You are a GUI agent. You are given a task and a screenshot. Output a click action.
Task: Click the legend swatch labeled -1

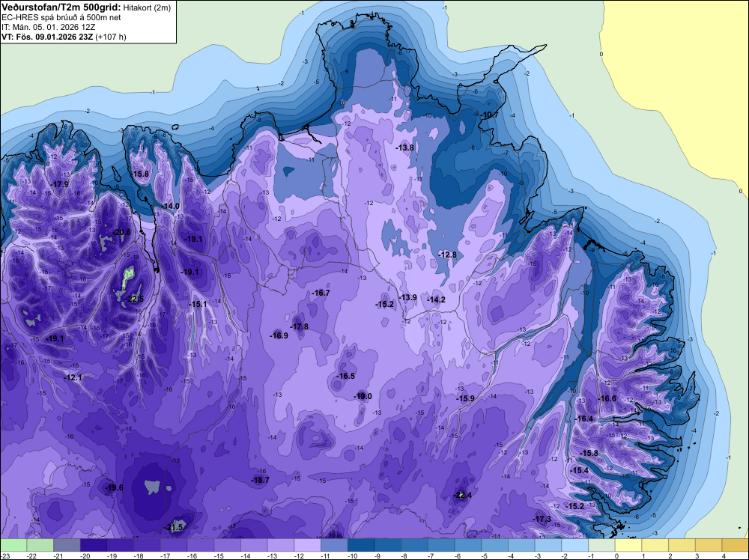click(x=602, y=545)
